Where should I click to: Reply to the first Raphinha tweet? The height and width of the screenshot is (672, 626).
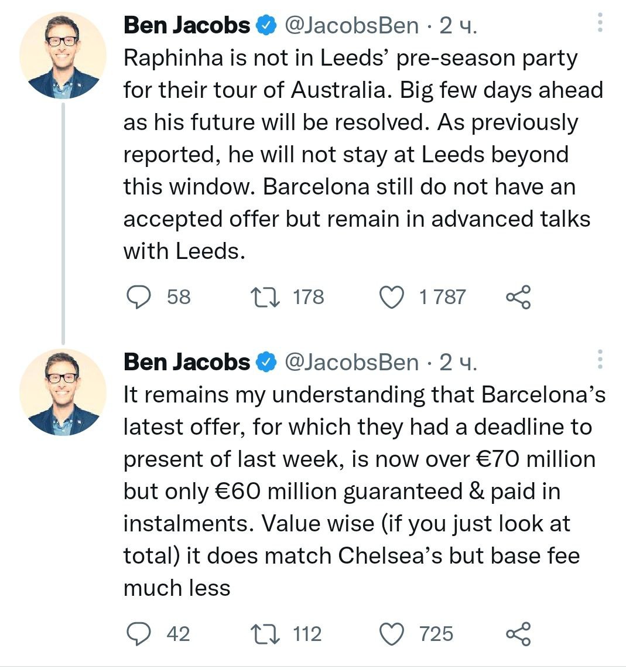(139, 297)
